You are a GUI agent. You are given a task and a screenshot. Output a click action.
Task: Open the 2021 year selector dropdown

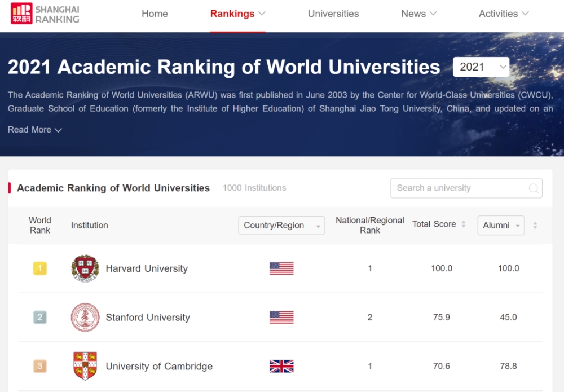click(481, 67)
